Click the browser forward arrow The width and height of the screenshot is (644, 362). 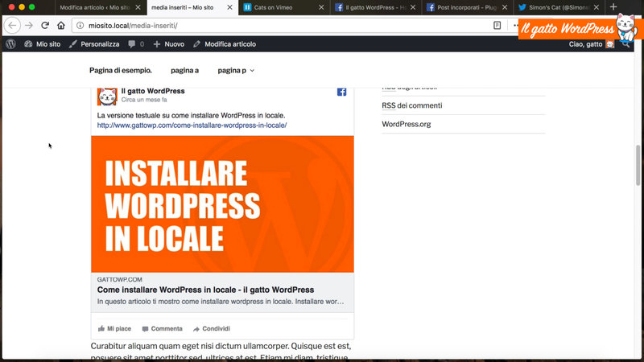point(29,26)
